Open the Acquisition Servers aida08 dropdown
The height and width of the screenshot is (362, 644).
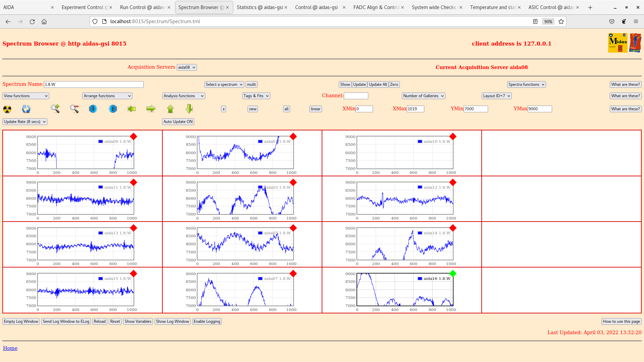click(186, 67)
